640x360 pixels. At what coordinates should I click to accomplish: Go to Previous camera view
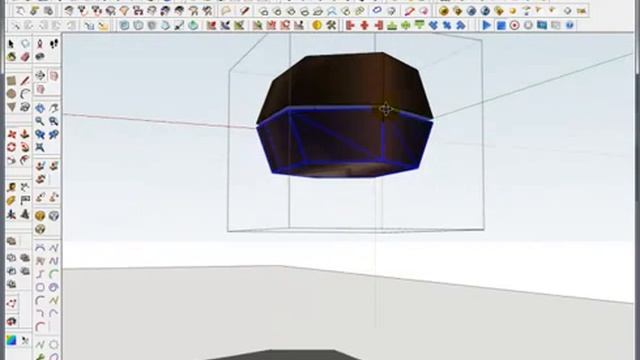pos(40,134)
